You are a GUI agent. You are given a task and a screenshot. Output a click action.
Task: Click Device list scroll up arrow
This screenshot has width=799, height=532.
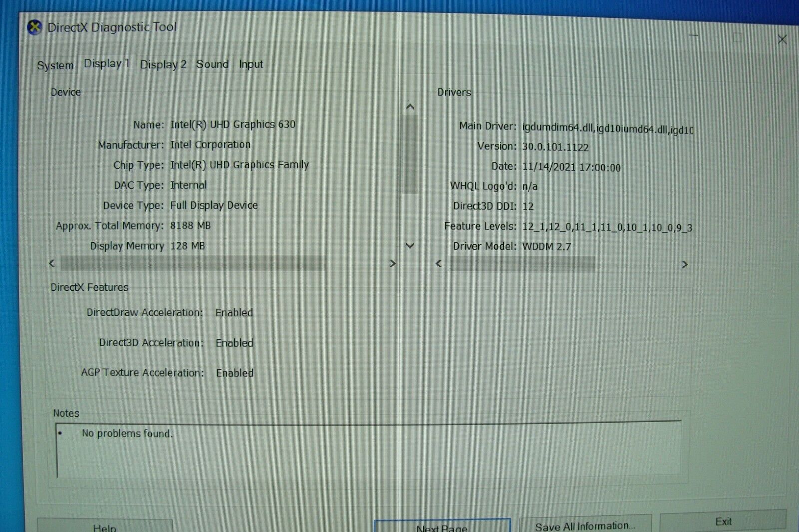point(410,107)
